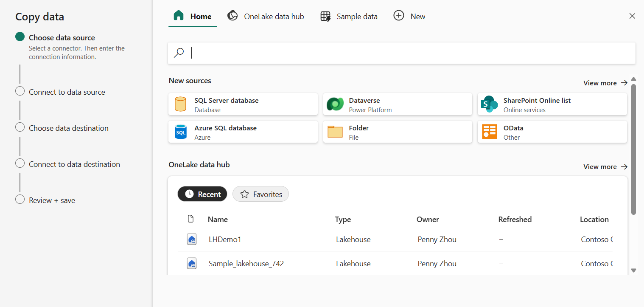This screenshot has width=644, height=307.
Task: Expand View more for OneLake data hub
Action: 605,166
